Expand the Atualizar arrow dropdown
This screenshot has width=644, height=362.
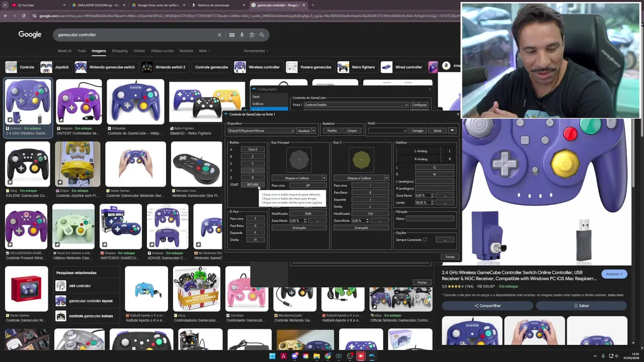(313, 131)
